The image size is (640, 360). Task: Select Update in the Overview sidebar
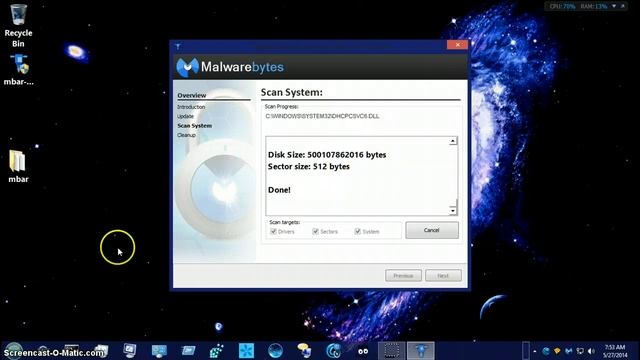185,116
